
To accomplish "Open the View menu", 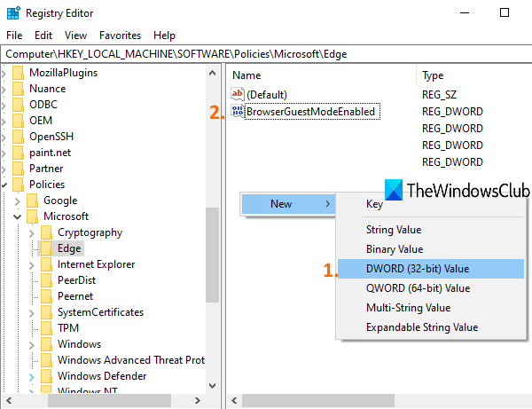I will tap(75, 35).
